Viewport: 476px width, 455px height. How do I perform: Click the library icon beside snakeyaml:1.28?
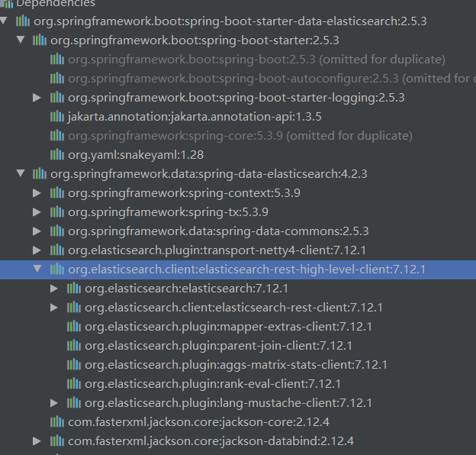pos(57,155)
